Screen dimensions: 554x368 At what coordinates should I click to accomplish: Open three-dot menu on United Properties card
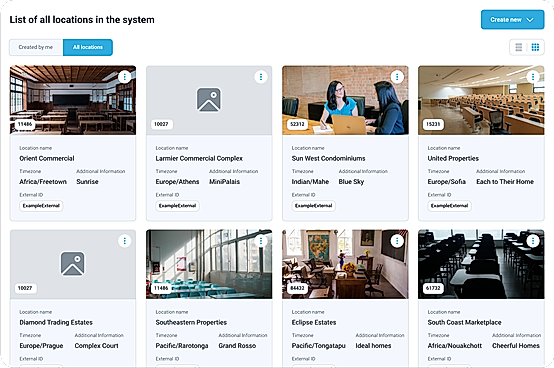pyautogui.click(x=533, y=77)
